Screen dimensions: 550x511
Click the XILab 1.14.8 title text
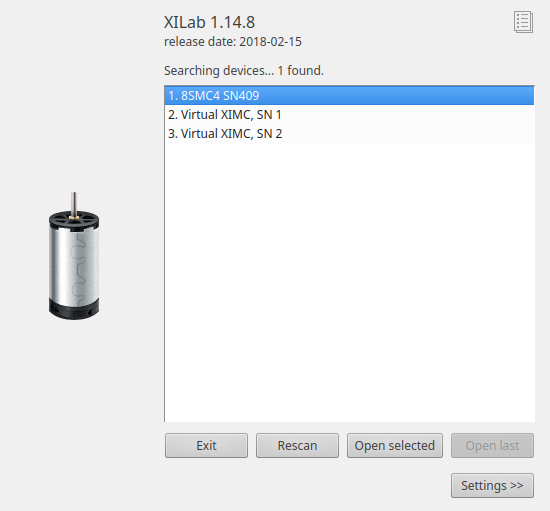(209, 22)
